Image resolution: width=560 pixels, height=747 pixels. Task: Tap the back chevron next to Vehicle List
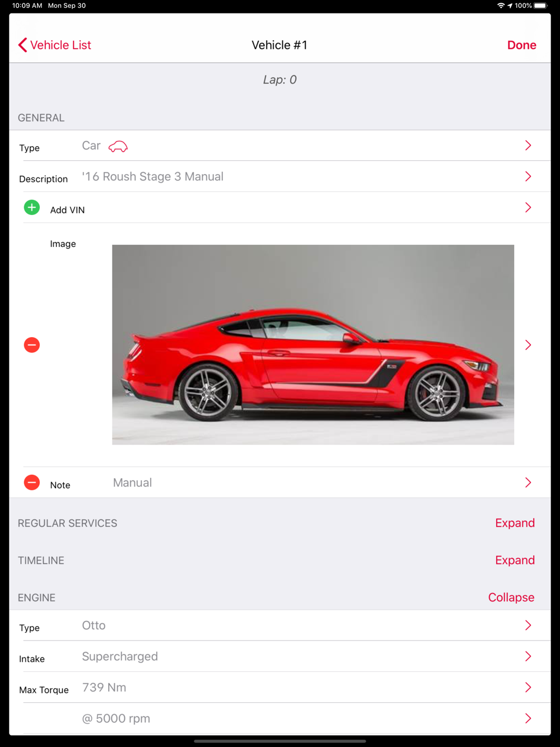pyautogui.click(x=22, y=45)
